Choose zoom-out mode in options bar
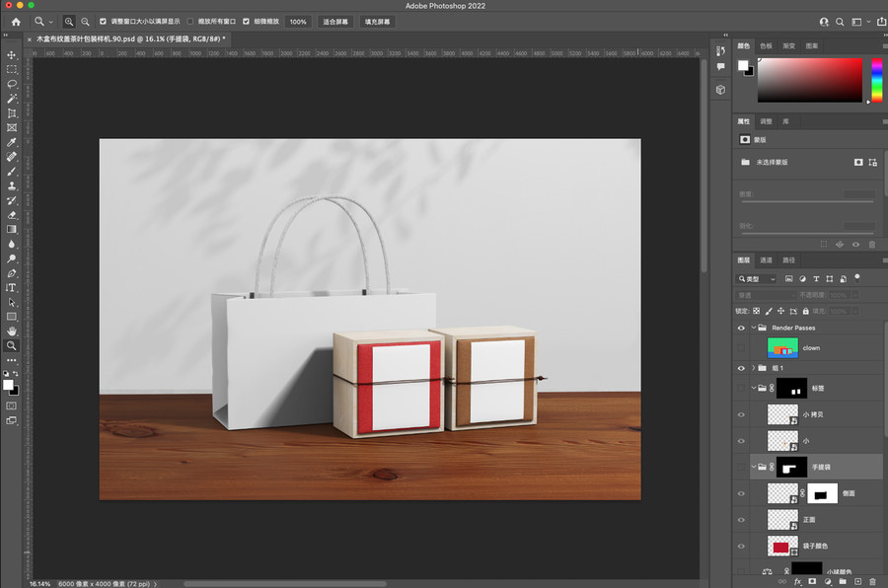Screen dimensions: 888x588 pyautogui.click(x=85, y=22)
